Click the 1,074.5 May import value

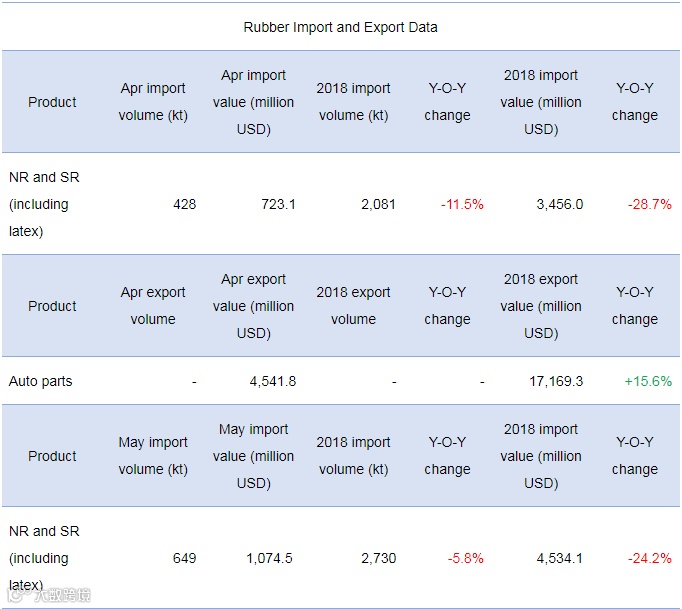(268, 558)
